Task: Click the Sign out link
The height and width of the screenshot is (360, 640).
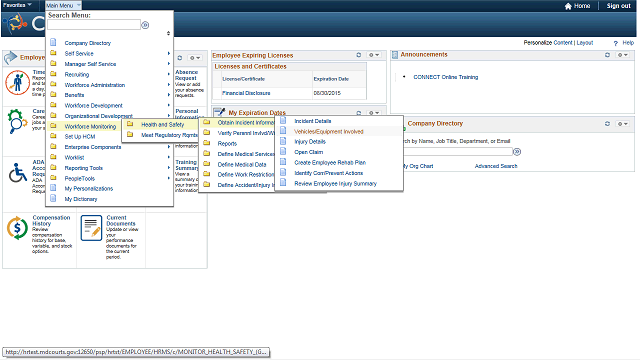Action: pyautogui.click(x=618, y=6)
